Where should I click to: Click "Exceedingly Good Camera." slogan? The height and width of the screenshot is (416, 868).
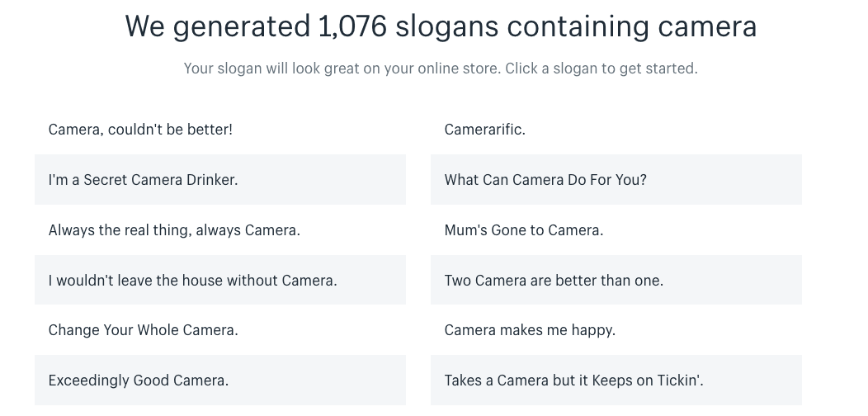tap(139, 381)
